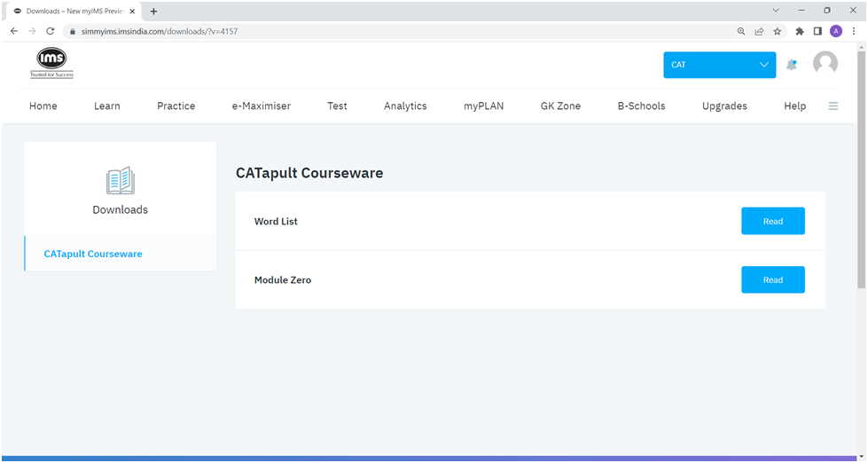The image size is (868, 463).
Task: Open the Learn menu
Action: [x=107, y=106]
